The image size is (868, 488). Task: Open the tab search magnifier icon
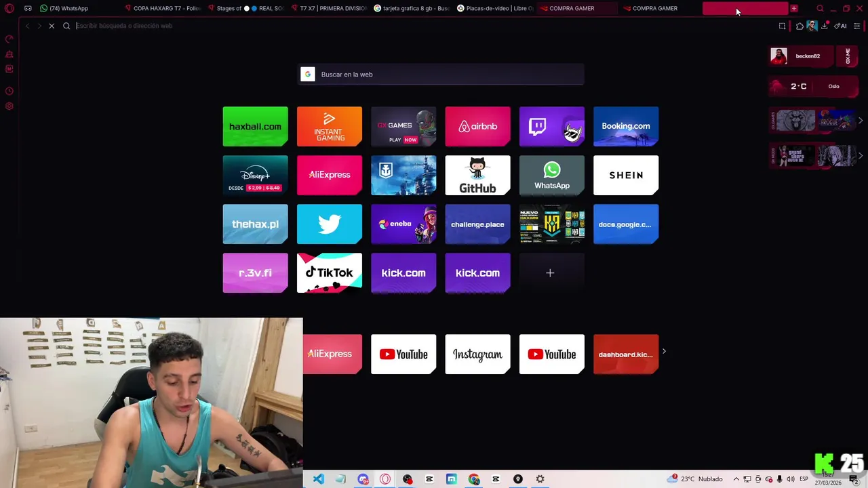[x=820, y=8]
